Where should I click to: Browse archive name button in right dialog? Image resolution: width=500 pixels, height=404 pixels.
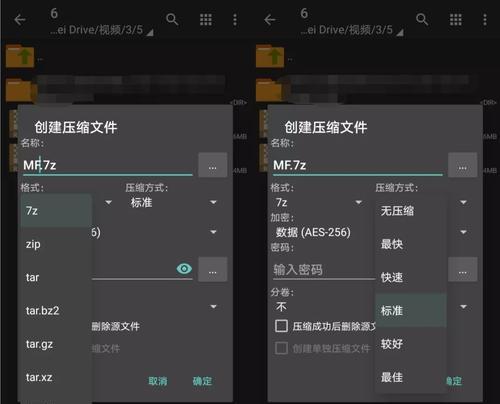click(x=463, y=165)
